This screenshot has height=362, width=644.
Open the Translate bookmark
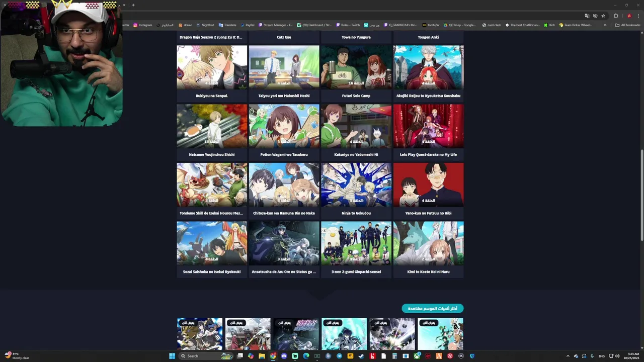coord(227,25)
